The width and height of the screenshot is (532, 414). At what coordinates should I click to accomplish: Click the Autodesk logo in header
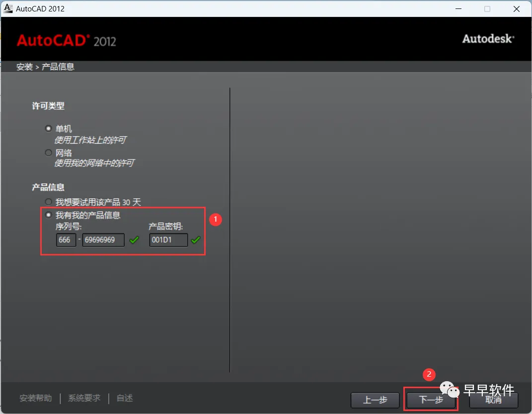click(488, 39)
